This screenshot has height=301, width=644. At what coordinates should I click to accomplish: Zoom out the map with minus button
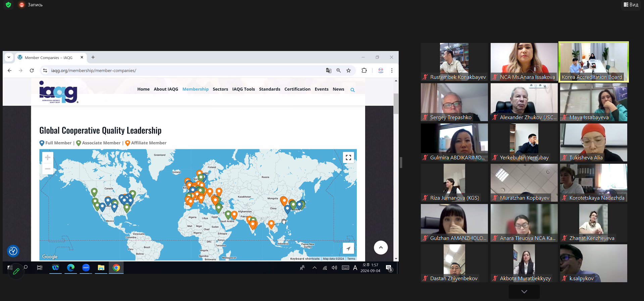[48, 169]
